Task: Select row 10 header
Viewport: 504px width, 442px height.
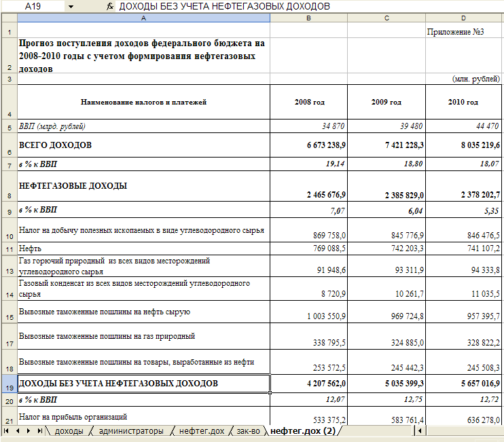Action: [x=10, y=230]
